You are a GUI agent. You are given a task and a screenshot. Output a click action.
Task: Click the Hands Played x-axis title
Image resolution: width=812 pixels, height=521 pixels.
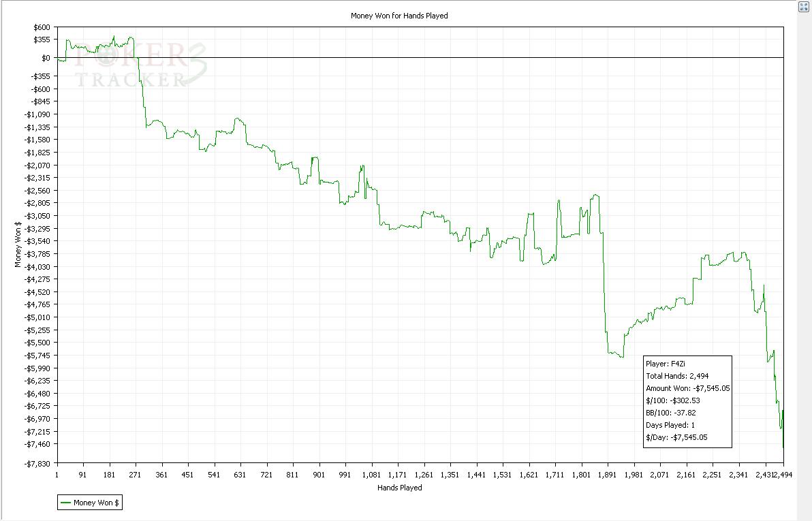pos(399,488)
